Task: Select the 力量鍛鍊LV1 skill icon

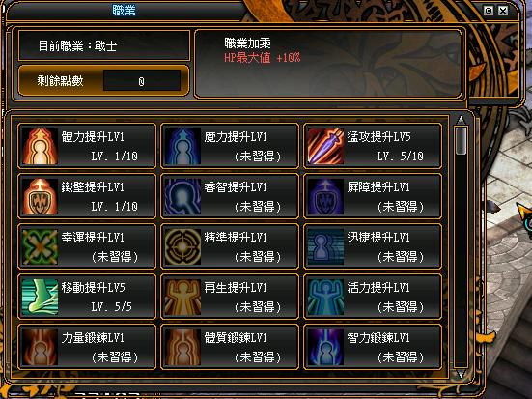Action: tap(40, 348)
